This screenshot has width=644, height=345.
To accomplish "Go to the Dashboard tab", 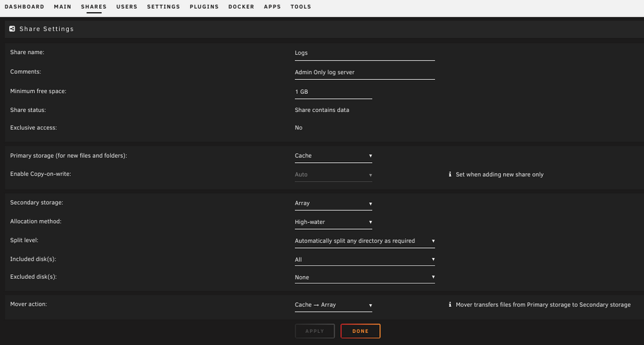I will click(x=24, y=6).
